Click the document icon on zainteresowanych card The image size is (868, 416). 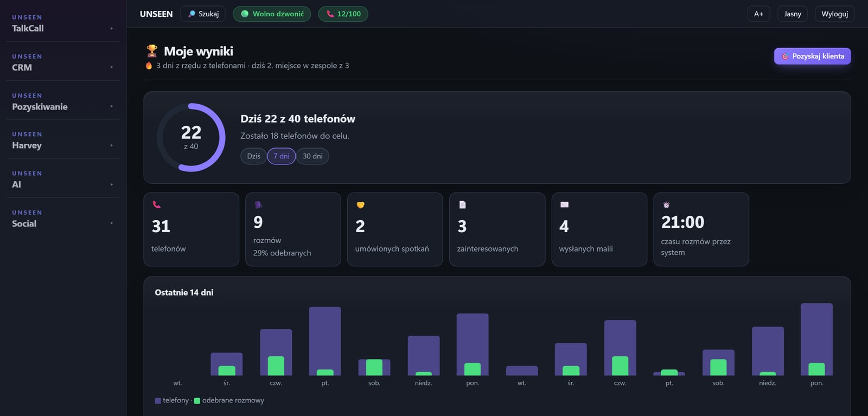click(x=462, y=204)
